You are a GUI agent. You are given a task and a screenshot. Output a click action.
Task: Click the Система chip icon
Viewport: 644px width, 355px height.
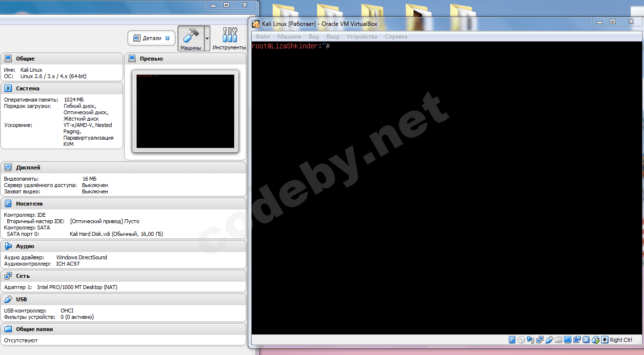pos(8,88)
